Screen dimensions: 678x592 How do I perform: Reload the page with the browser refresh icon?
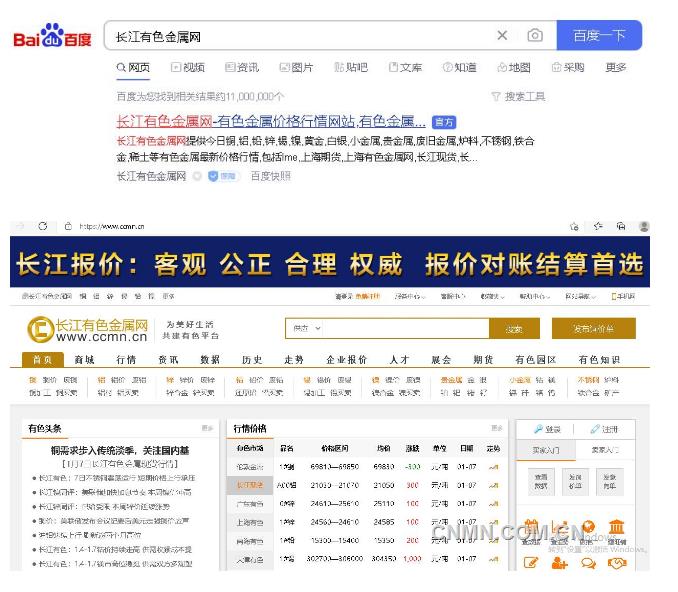(42, 226)
